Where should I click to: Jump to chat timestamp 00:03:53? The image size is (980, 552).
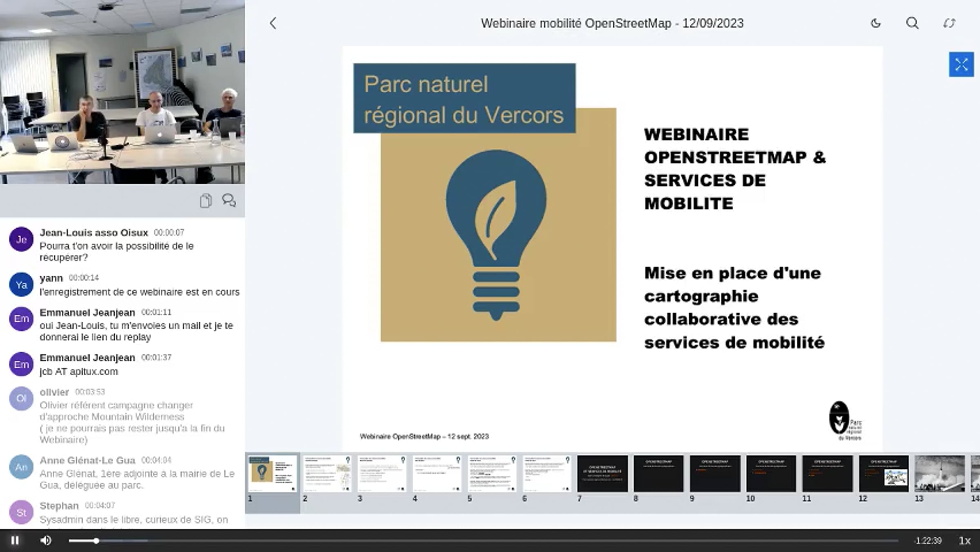click(90, 392)
